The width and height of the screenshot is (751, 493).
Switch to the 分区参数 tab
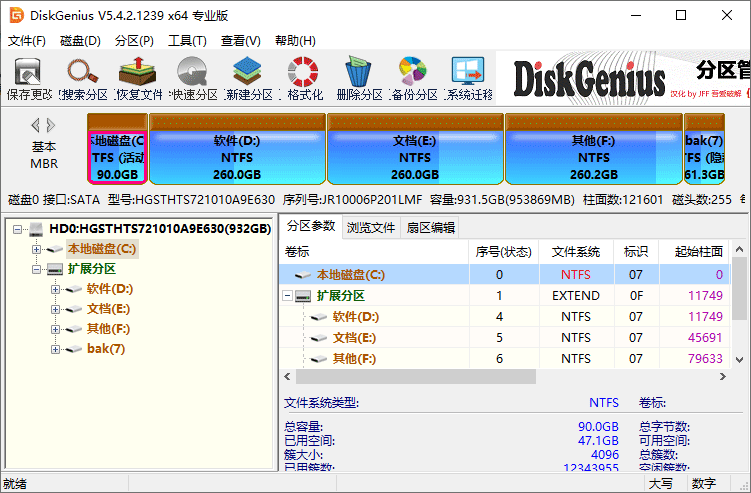311,226
